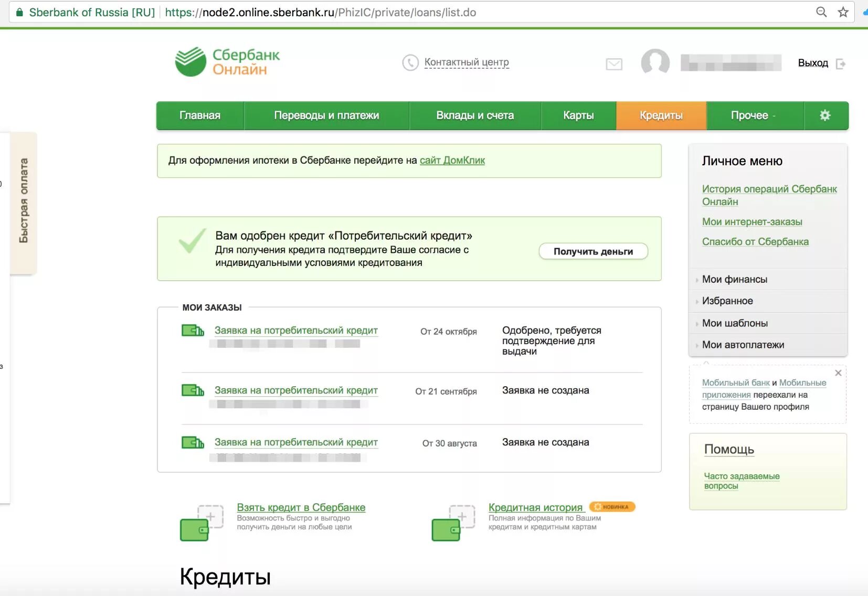Open the Контактный центр link

[x=467, y=62]
